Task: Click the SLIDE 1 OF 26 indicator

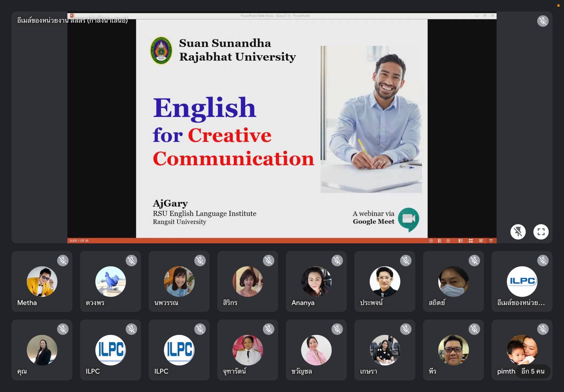Action: tap(79, 241)
